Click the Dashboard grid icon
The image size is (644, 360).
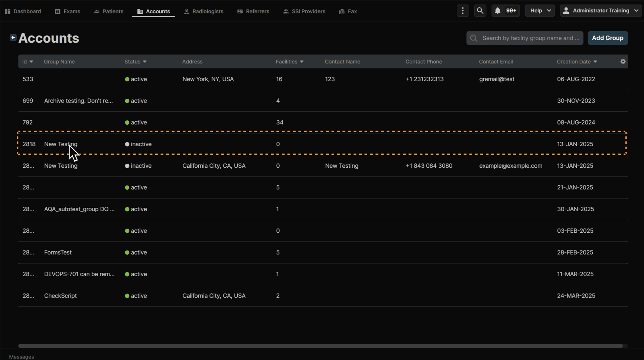tap(7, 12)
